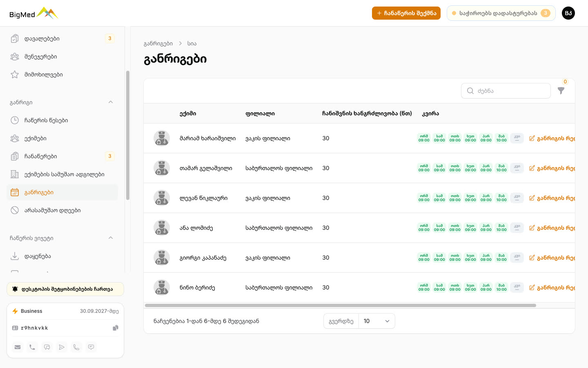The height and width of the screenshot is (368, 588).
Task: Click the solid phone icon beside the envelope
Action: click(x=32, y=347)
